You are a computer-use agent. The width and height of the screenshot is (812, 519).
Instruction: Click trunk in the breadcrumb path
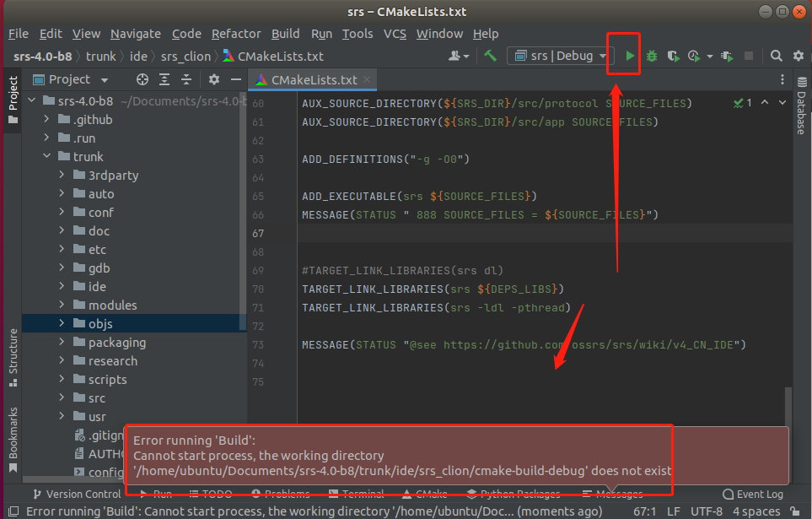click(101, 56)
